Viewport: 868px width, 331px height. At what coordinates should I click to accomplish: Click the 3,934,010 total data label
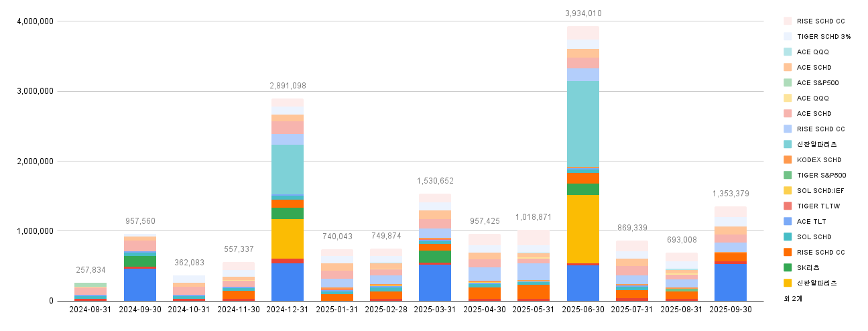(x=582, y=13)
